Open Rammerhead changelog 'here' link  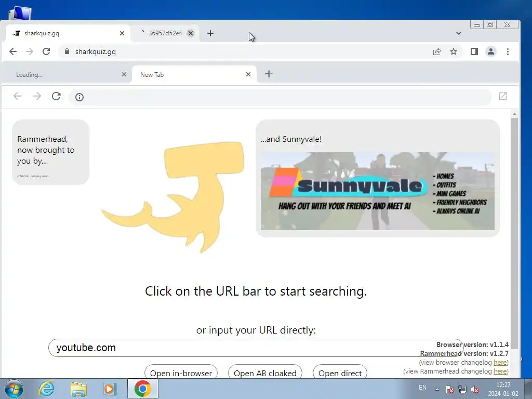click(500, 371)
